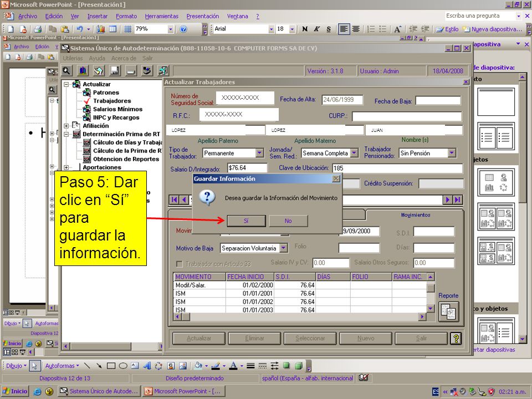The height and width of the screenshot is (399, 532).
Task: Insert a table via toolbar icon
Action: pyautogui.click(x=112, y=29)
